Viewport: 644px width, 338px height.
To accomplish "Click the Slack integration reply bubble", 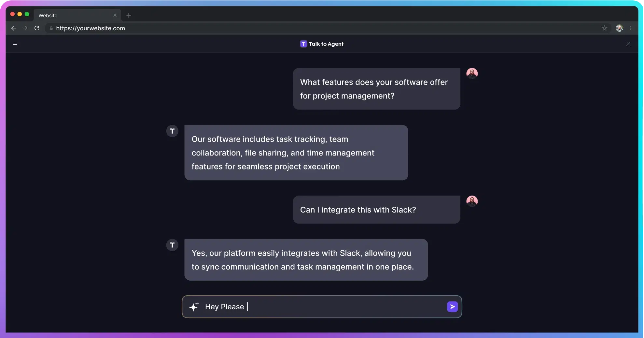I will tap(306, 260).
